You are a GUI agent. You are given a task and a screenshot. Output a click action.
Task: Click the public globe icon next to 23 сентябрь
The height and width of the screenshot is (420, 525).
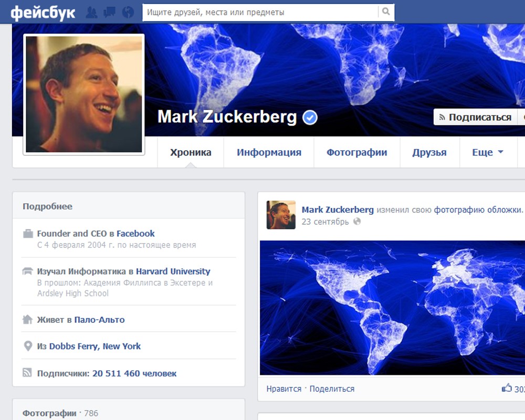[357, 222]
